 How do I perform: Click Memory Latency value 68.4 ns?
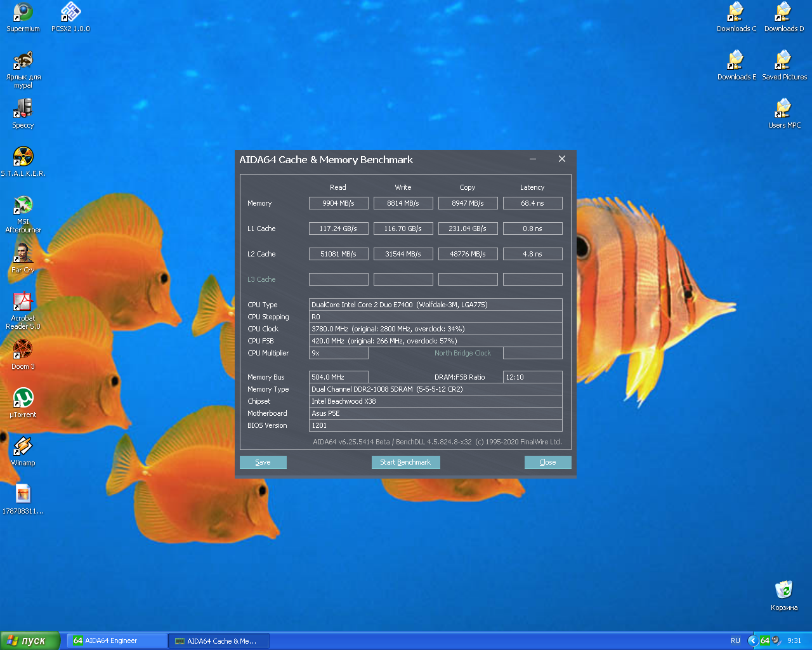tap(533, 203)
